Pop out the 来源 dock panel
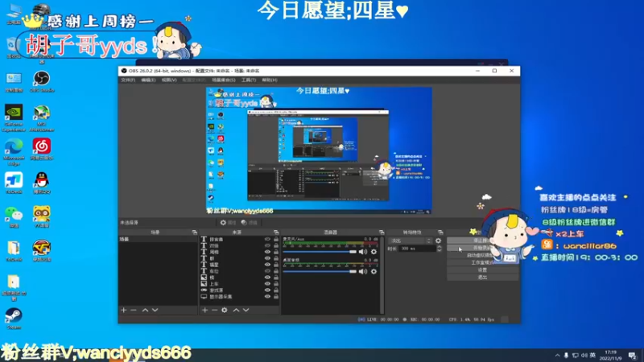 tap(276, 232)
